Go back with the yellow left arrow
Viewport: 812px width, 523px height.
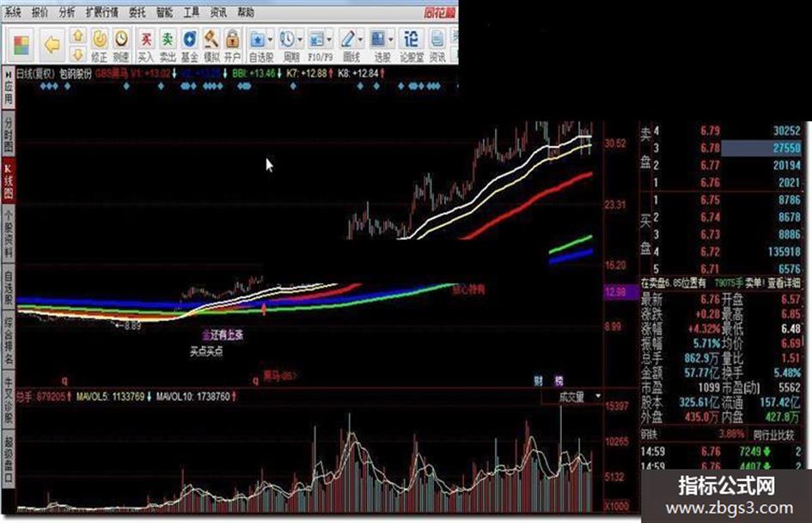point(52,45)
